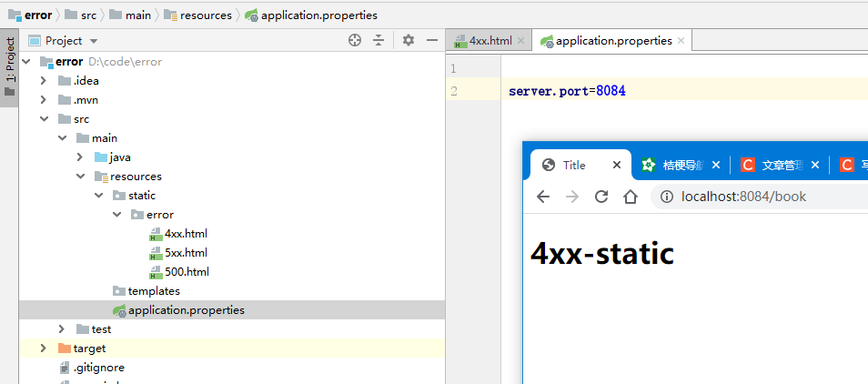The height and width of the screenshot is (384, 868).
Task: Click the 4xx-static heading in browser page
Action: (602, 253)
